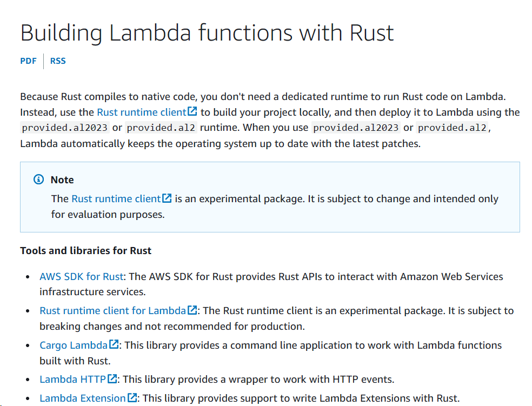The width and height of the screenshot is (532, 406).
Task: Click external-link icon in the Note box
Action: pos(167,198)
